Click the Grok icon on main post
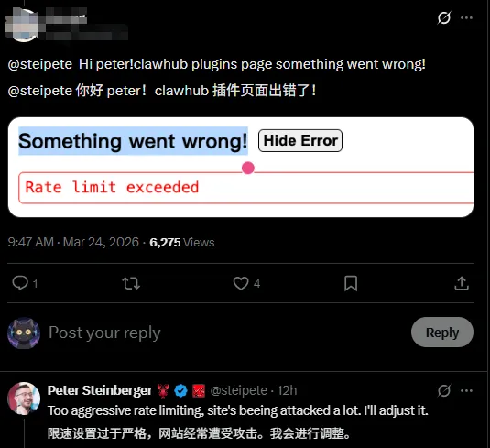 coord(444,17)
